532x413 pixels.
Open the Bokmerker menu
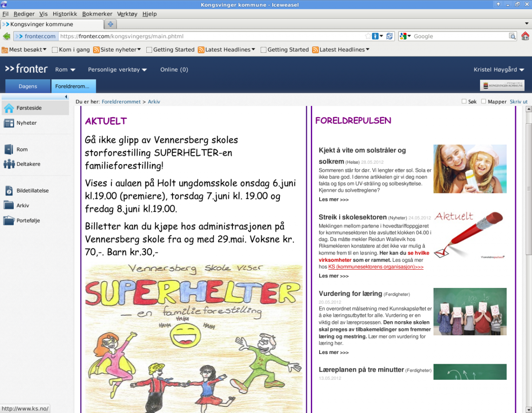[97, 14]
